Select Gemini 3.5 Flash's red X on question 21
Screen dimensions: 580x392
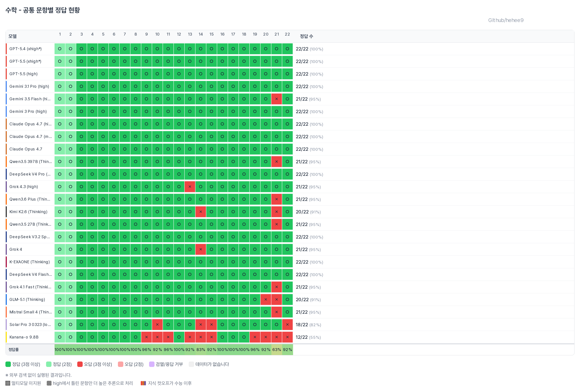(276, 99)
